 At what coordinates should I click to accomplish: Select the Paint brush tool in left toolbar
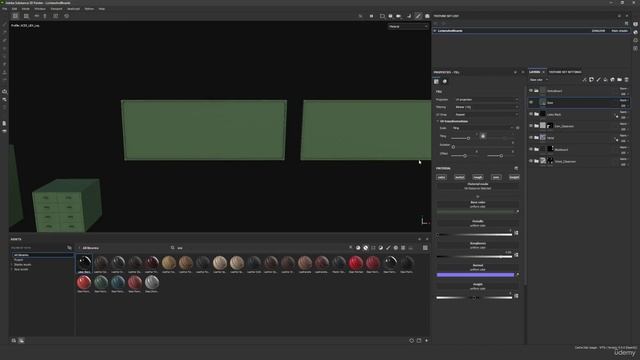coord(4,24)
